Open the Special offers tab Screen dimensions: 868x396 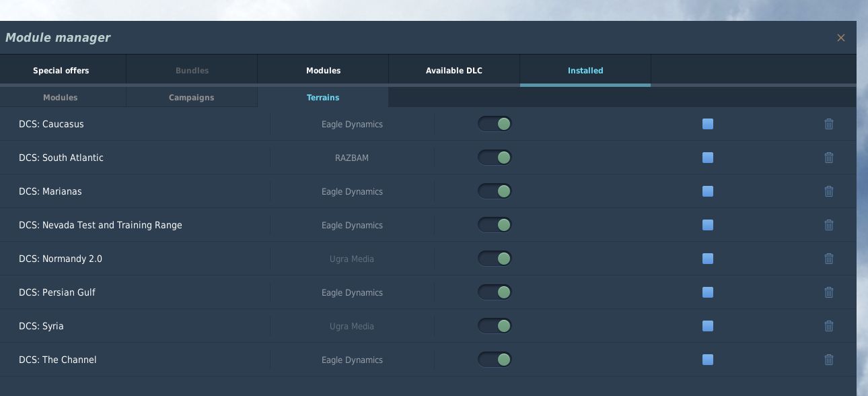point(61,71)
